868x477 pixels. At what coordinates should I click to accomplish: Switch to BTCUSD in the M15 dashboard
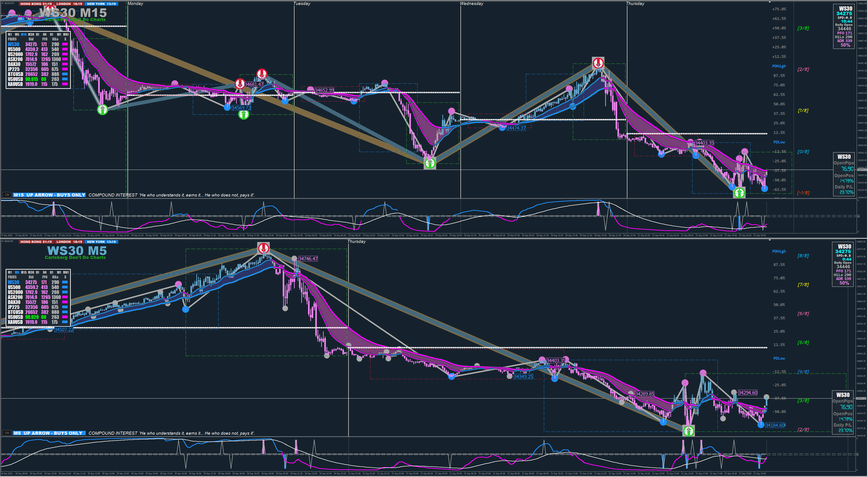coord(16,74)
